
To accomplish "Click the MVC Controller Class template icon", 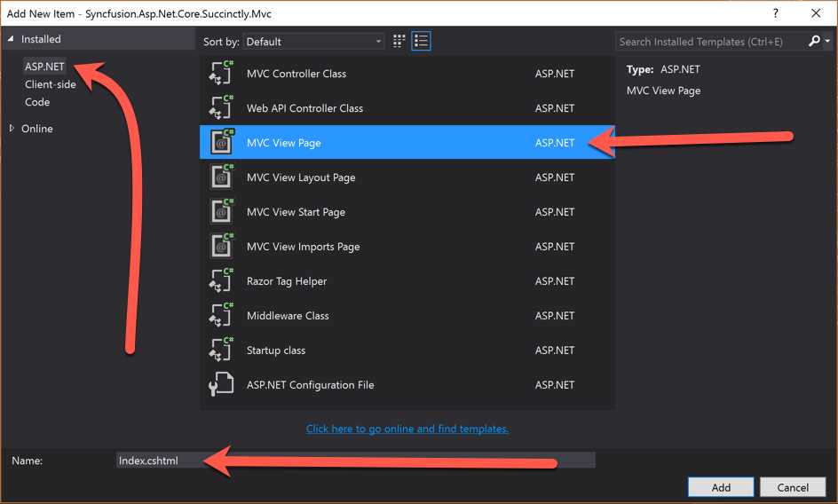I will (x=221, y=74).
